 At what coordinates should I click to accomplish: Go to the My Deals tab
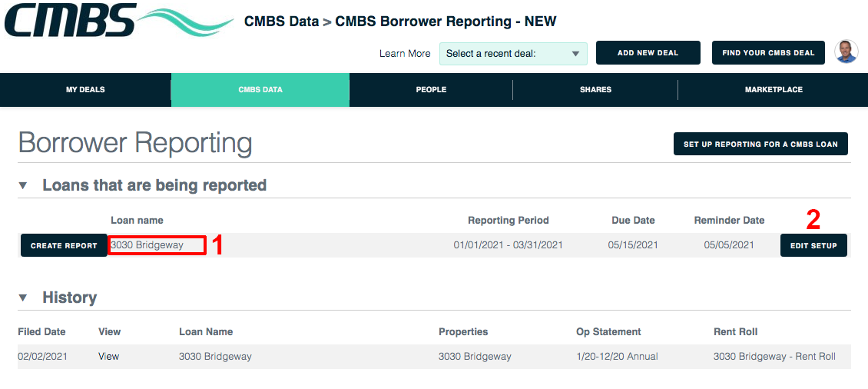coord(85,90)
